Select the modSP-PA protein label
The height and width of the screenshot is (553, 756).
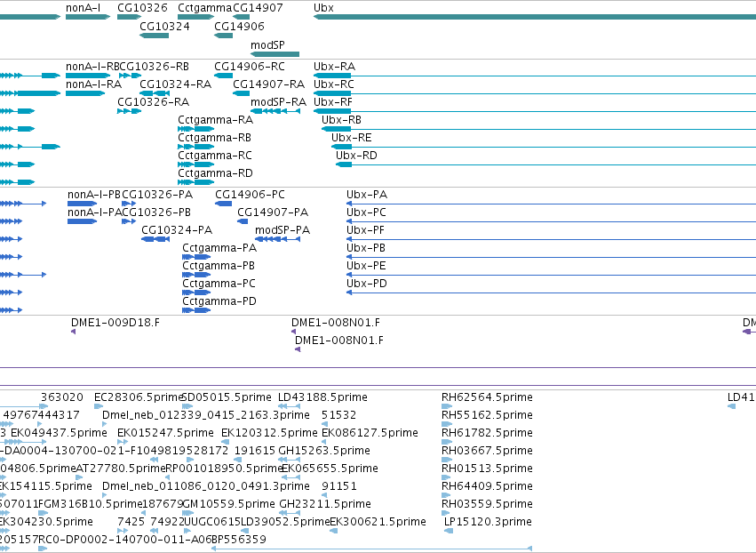click(x=283, y=230)
